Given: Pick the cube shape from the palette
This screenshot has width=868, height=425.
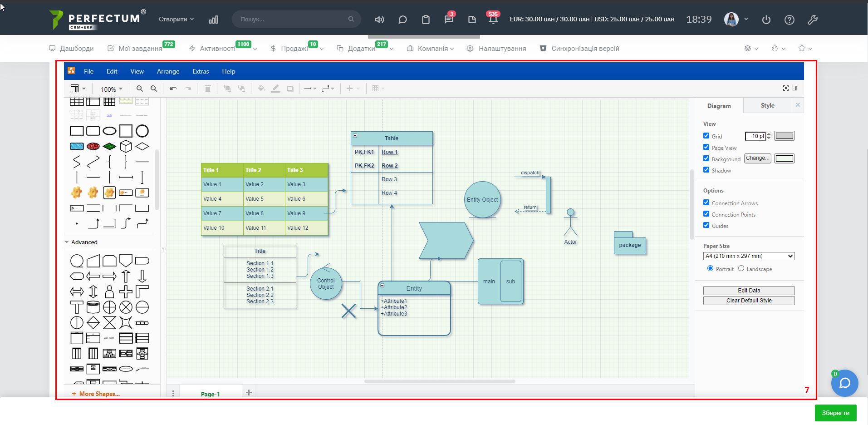Looking at the screenshot, I should [126, 146].
